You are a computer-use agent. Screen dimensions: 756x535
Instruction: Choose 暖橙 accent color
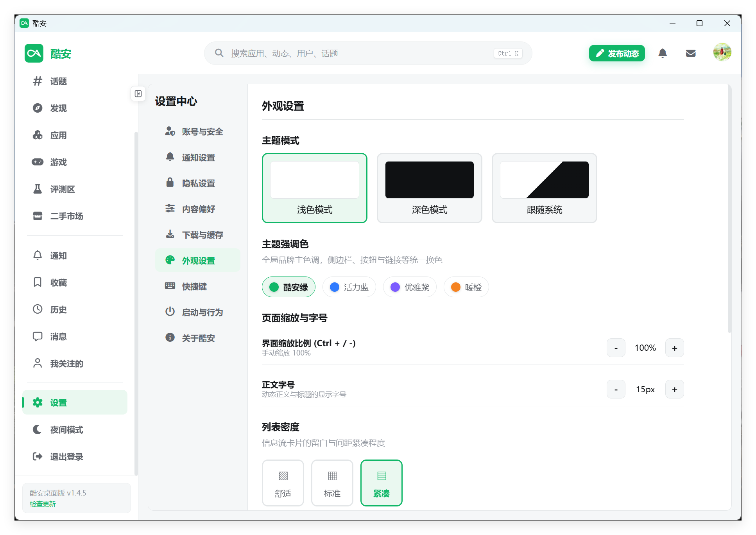tap(466, 287)
